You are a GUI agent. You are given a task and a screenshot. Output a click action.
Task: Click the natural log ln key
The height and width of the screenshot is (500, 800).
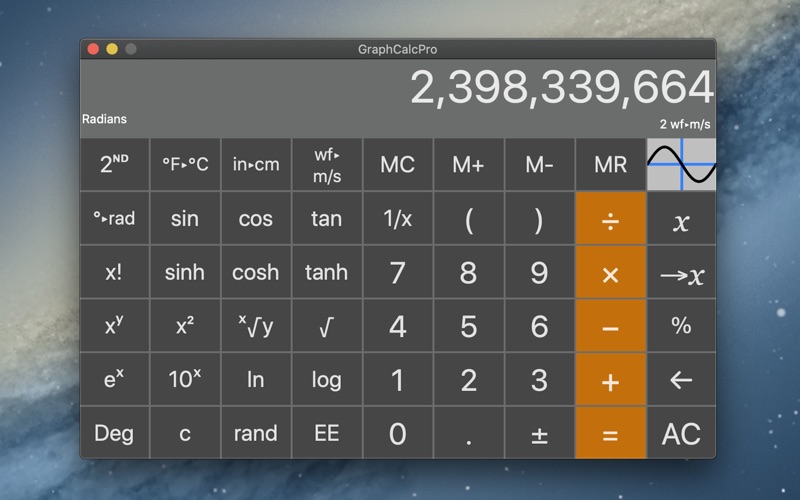click(256, 380)
